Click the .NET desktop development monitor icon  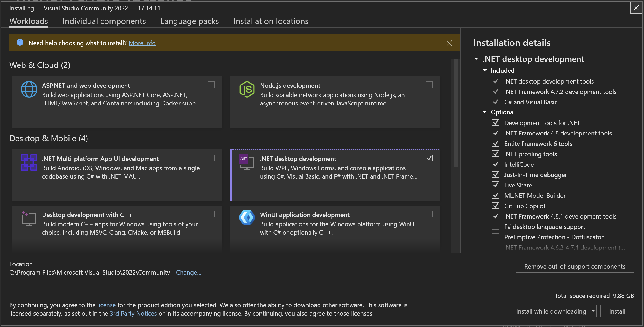click(246, 162)
